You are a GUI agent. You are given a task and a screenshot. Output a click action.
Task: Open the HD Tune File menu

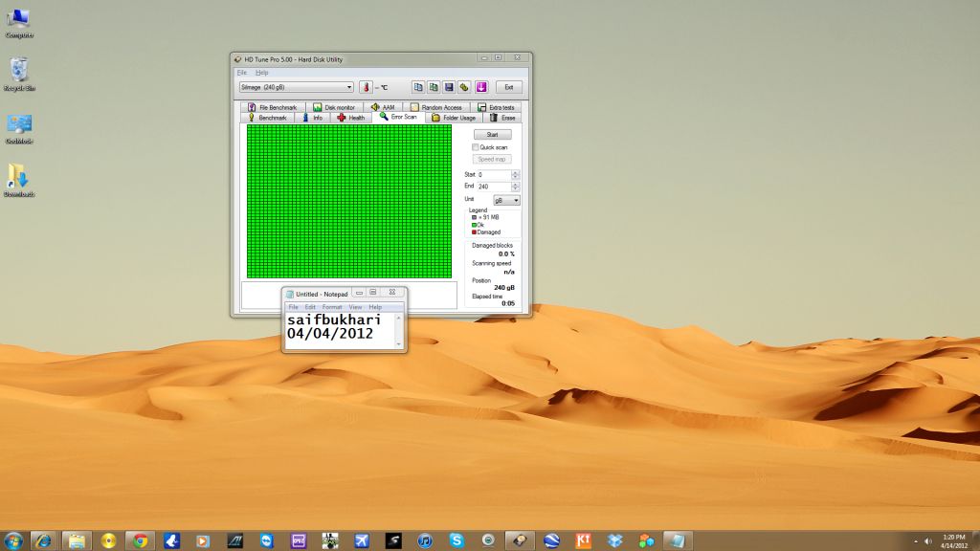242,73
